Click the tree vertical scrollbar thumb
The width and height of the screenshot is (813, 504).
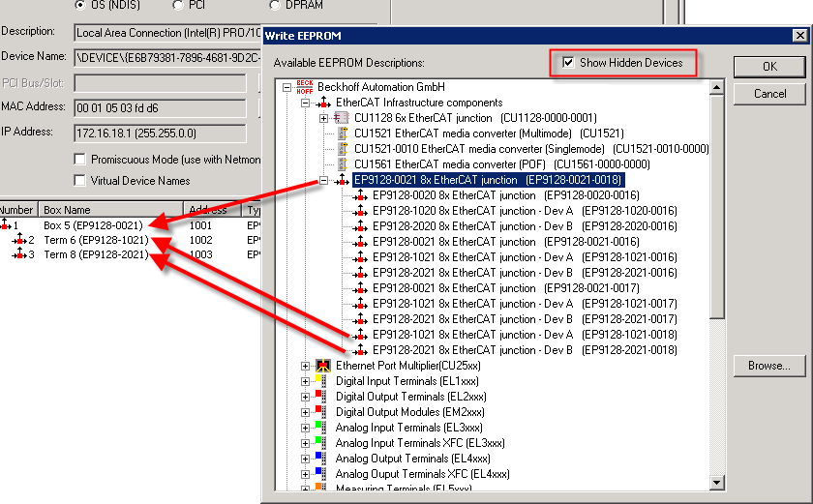point(716,206)
